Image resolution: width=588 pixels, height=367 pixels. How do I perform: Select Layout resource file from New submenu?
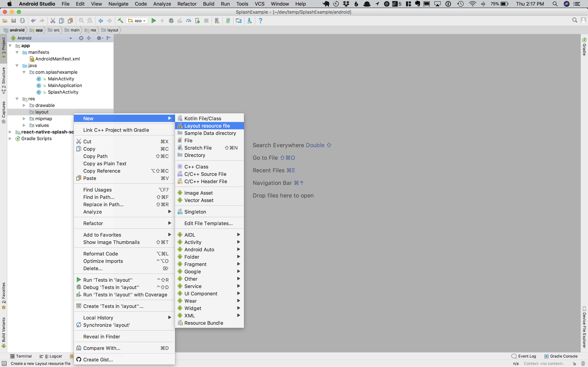tap(207, 126)
